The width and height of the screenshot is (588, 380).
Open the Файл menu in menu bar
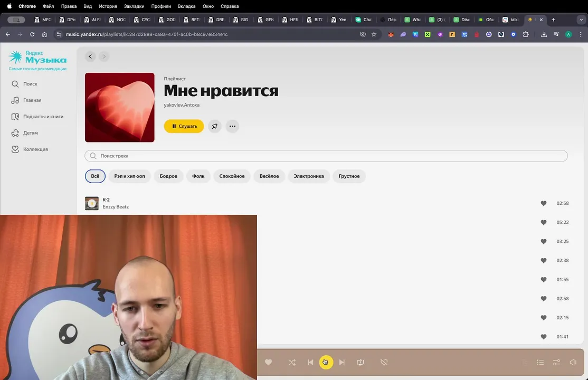click(49, 6)
